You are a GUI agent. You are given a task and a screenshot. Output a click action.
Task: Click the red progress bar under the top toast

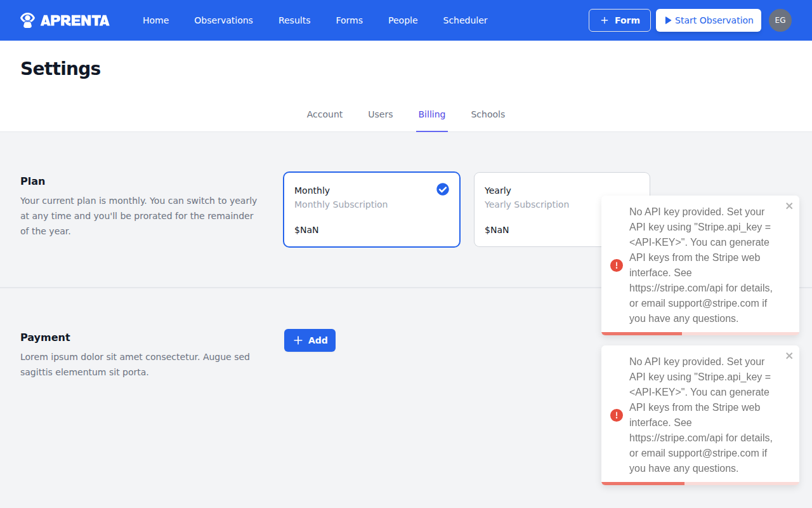[642, 332]
